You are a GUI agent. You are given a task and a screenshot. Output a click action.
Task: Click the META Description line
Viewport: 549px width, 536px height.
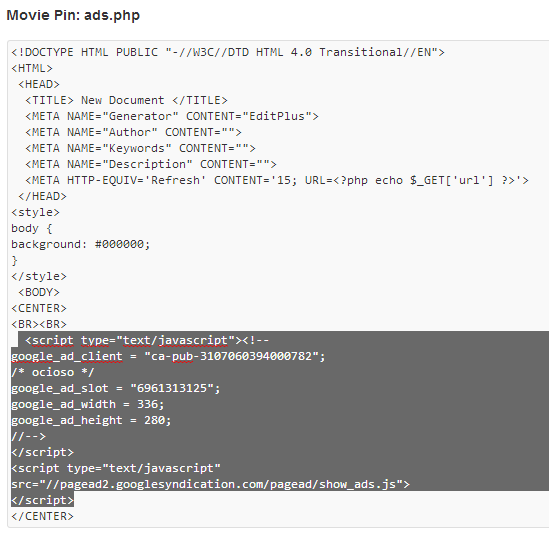point(151,164)
